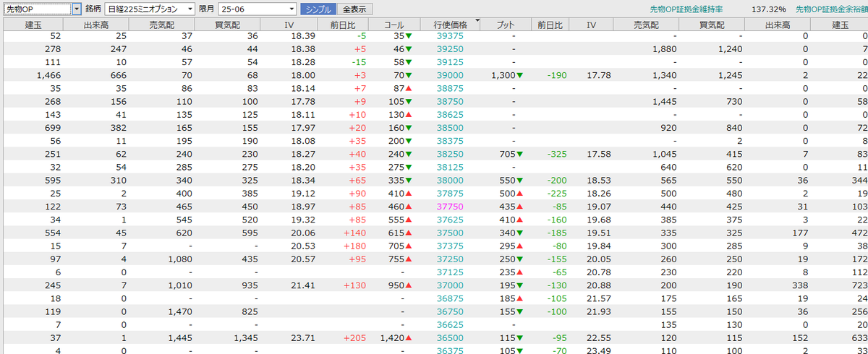Click call price 950 in 37000 row
The width and height of the screenshot is (868, 354).
pos(396,285)
